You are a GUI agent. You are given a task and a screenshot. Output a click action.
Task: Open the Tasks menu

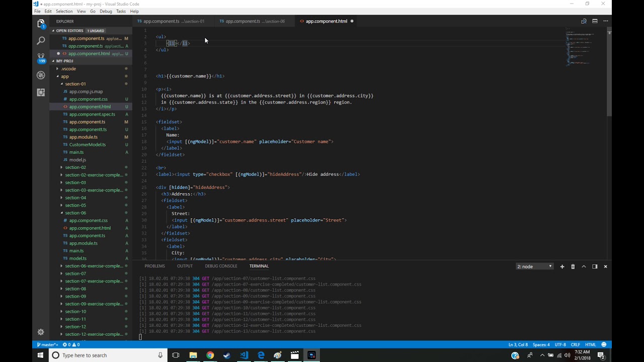(x=121, y=11)
